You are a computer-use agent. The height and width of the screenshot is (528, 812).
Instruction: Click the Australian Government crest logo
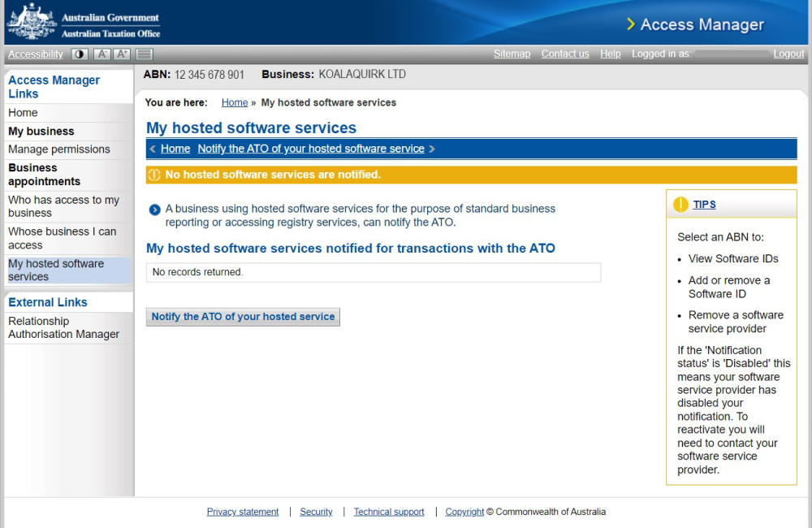(x=31, y=22)
